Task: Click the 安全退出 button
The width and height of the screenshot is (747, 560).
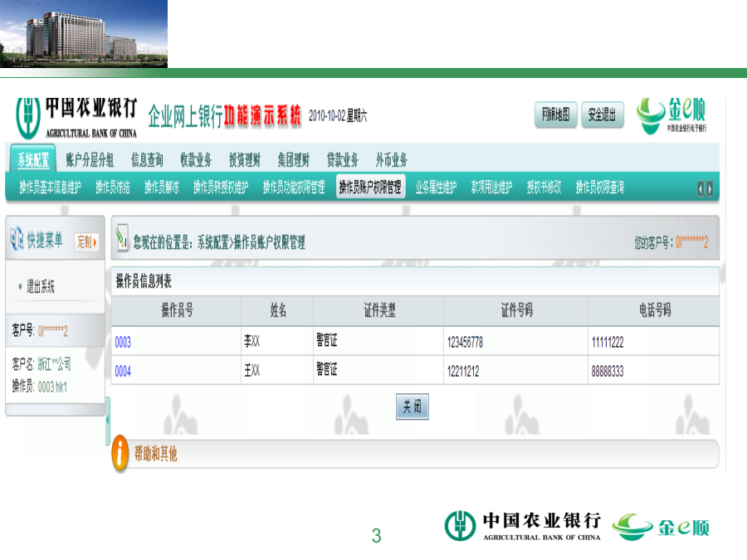Action: coord(603,114)
